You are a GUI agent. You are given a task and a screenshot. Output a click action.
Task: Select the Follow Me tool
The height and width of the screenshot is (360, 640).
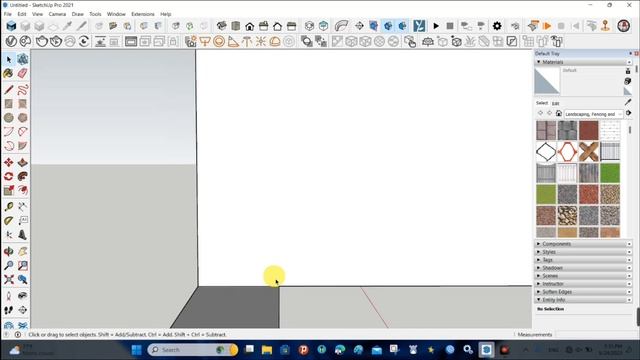click(22, 176)
